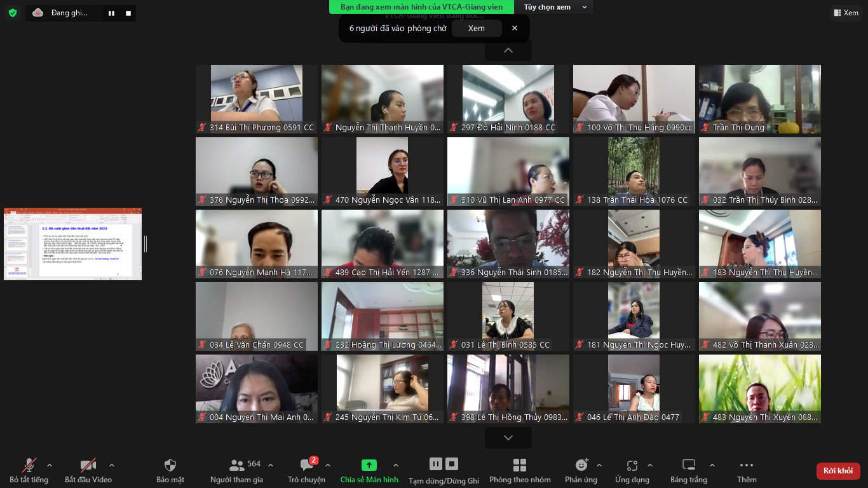Open the Phản ứng reactions menu
Screen dimensions: 868x488
coord(581,470)
